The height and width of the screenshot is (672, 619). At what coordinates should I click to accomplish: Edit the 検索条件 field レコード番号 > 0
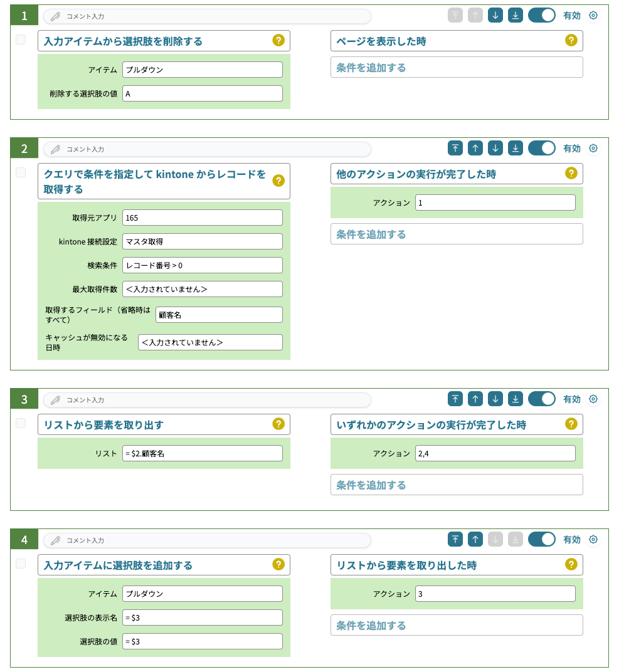[x=203, y=265]
